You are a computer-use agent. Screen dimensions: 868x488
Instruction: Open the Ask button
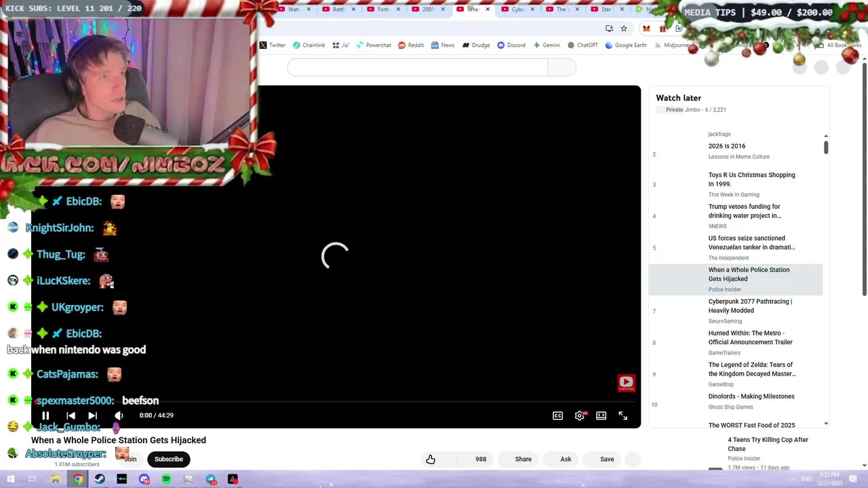pos(566,460)
